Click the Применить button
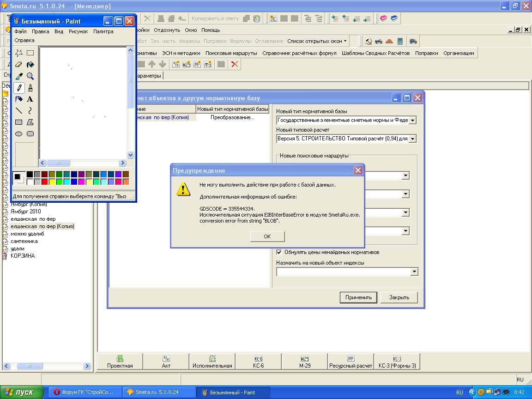 tap(358, 297)
